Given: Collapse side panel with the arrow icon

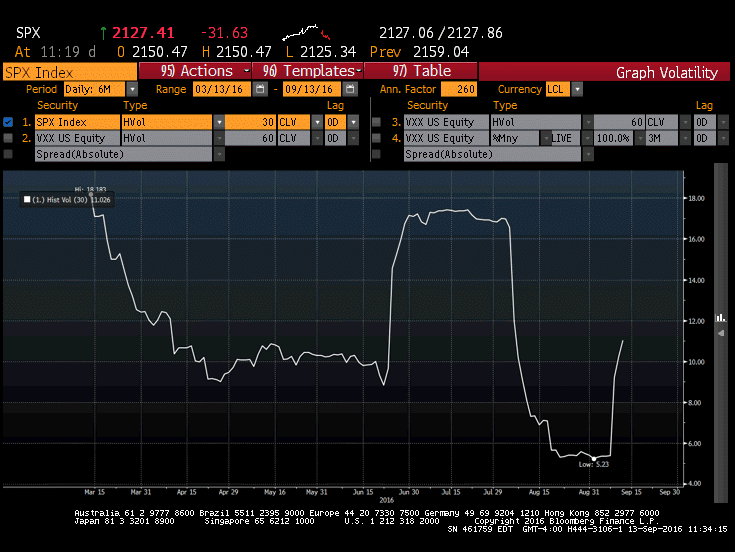Looking at the screenshot, I should [721, 333].
